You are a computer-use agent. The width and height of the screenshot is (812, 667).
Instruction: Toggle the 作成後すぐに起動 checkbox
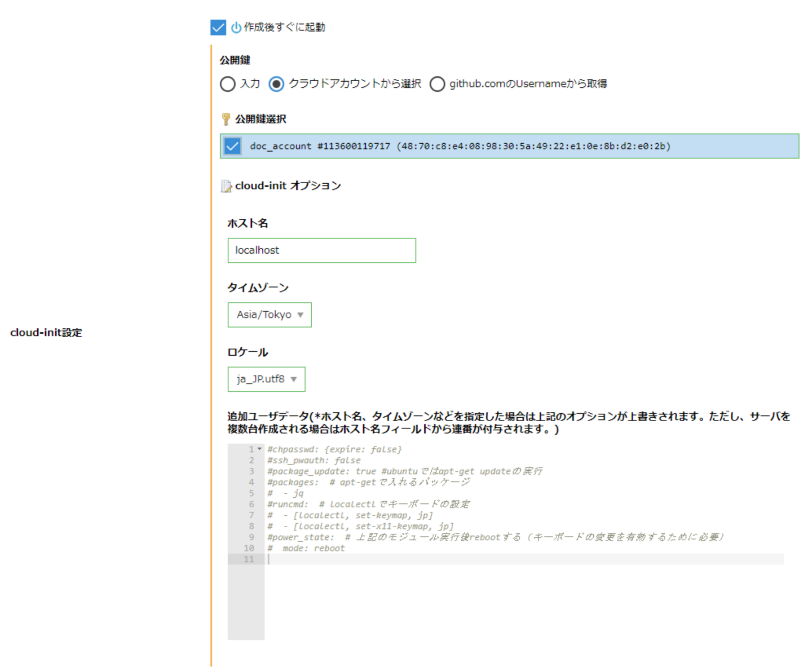click(x=218, y=28)
